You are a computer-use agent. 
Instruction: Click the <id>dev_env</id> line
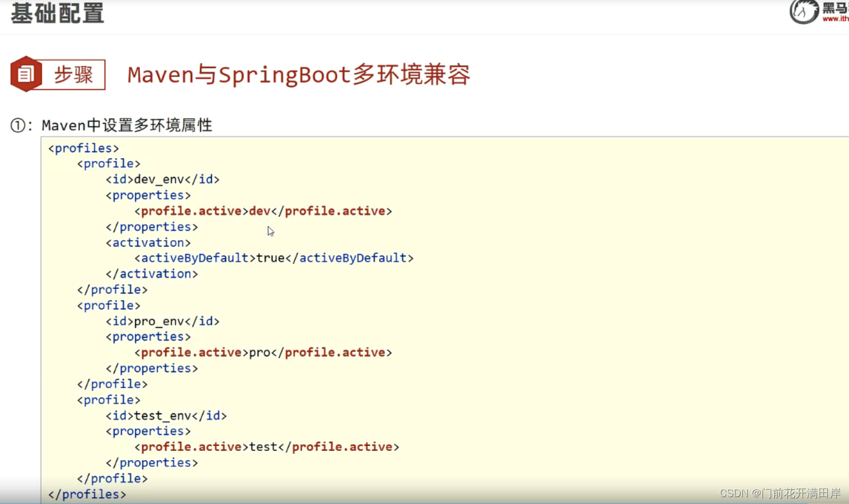(162, 179)
